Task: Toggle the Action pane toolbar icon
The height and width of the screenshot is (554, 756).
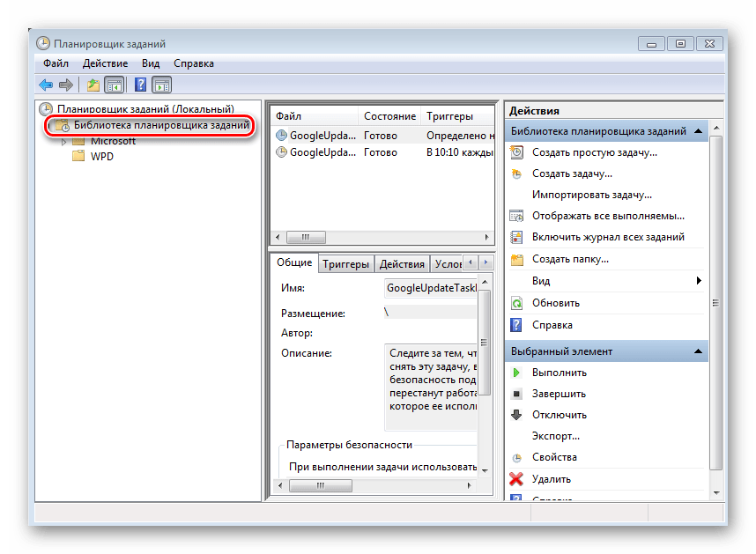Action: pyautogui.click(x=162, y=85)
